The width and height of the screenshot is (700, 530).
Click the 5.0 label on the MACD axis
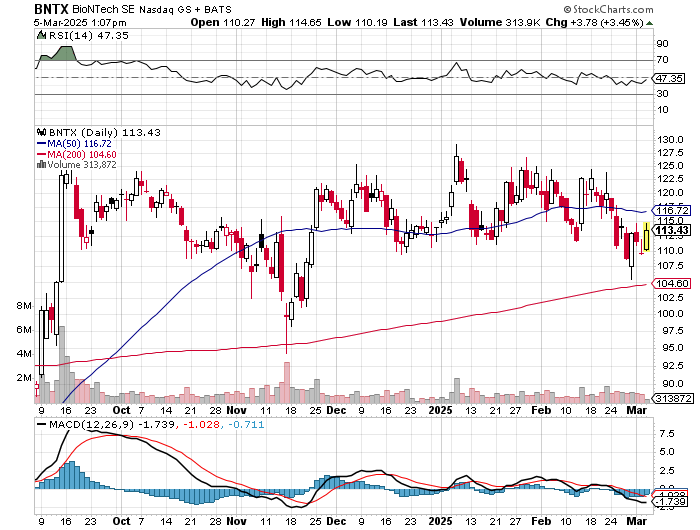click(667, 452)
